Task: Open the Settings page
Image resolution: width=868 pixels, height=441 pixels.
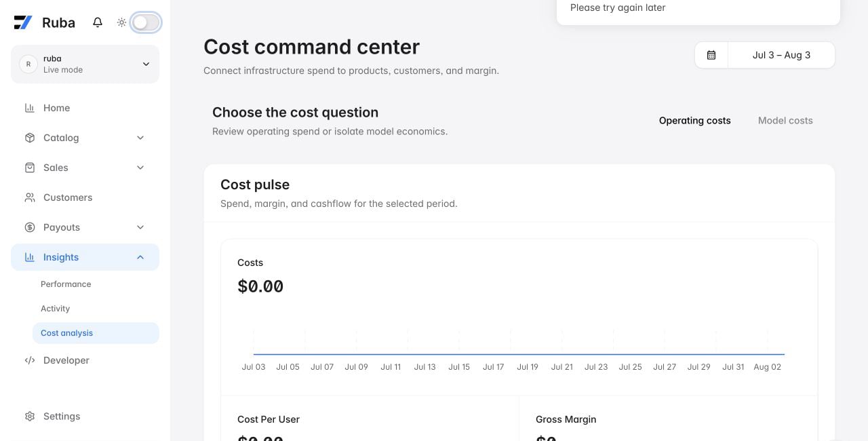Action: [x=85, y=417]
